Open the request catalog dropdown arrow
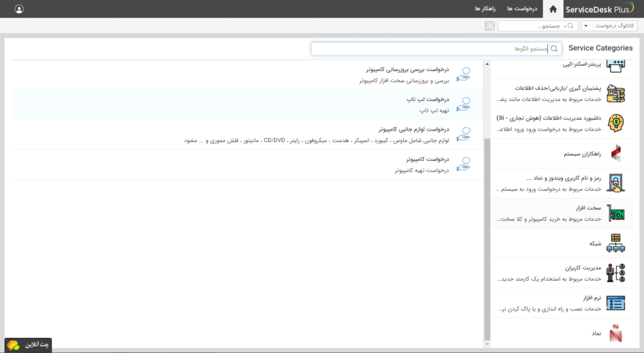644x353 pixels. pyautogui.click(x=586, y=26)
